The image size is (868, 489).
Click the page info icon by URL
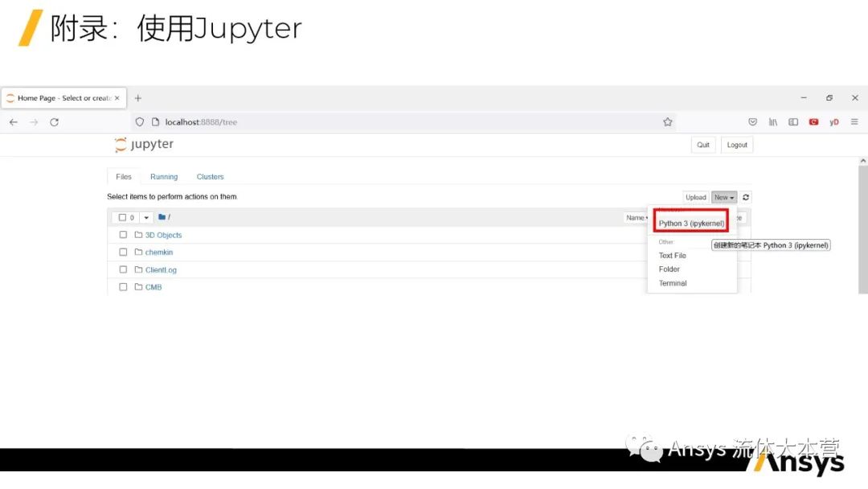[156, 121]
